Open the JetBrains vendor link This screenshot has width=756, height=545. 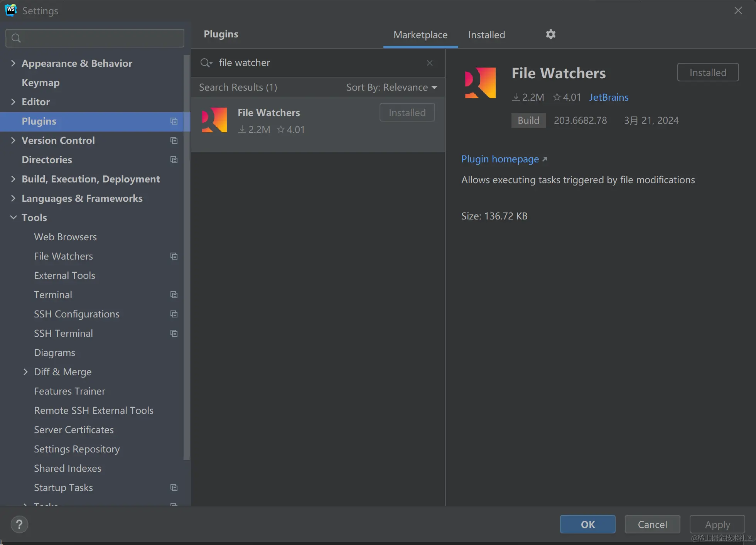point(608,97)
